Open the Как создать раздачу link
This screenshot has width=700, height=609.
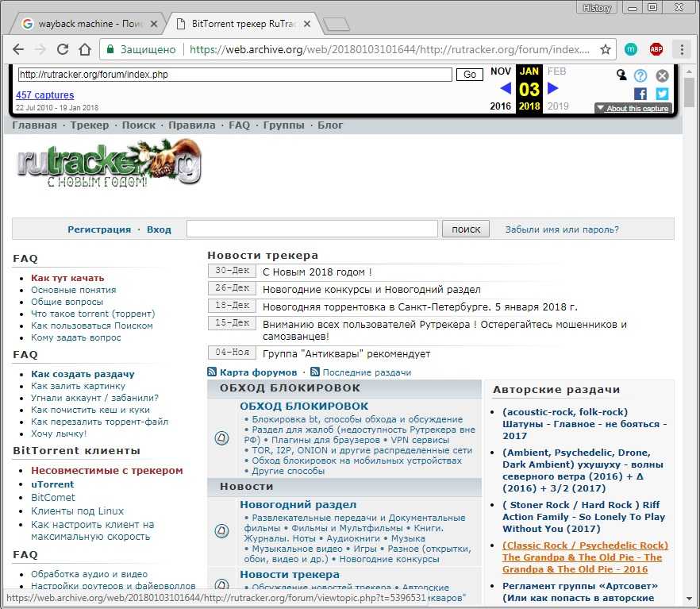pyautogui.click(x=83, y=374)
